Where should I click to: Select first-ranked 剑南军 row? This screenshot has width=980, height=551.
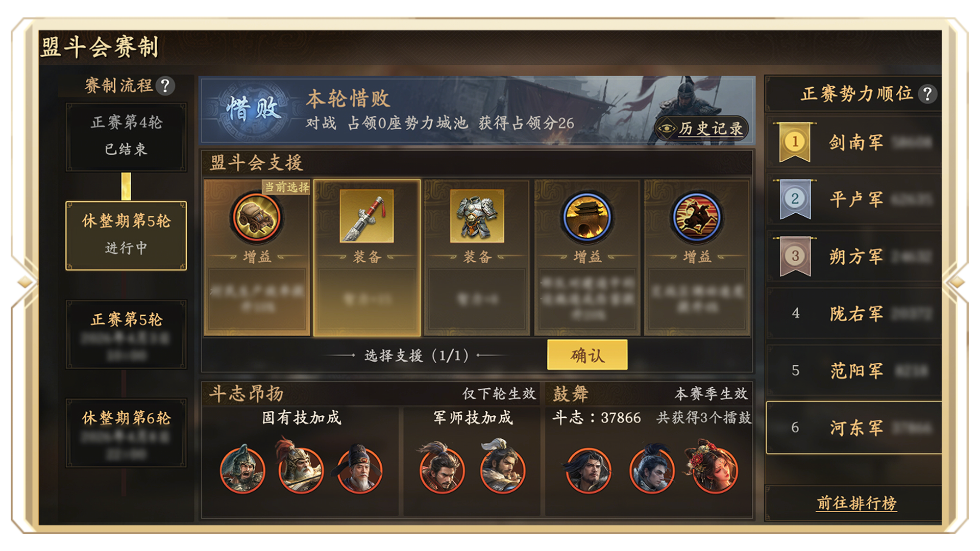(x=854, y=142)
